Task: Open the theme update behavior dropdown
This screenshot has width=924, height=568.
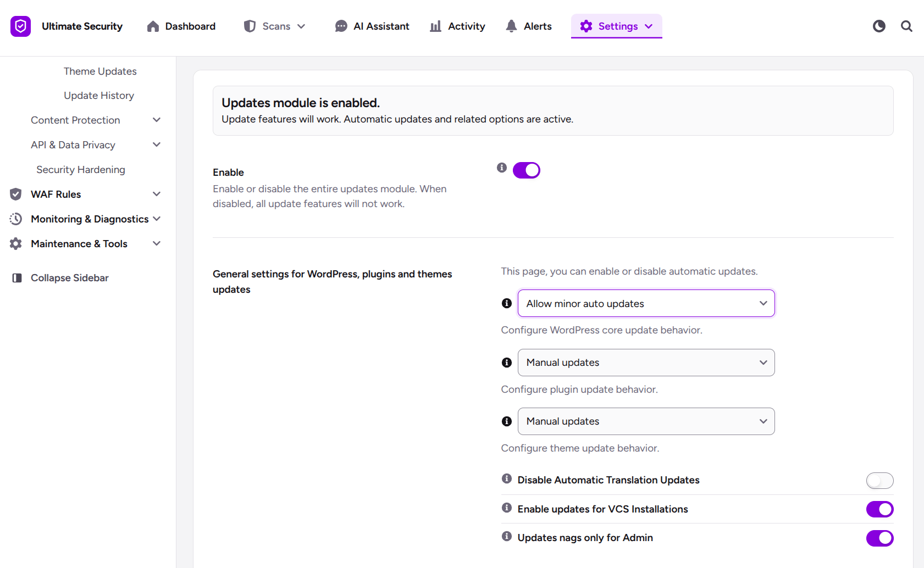Action: click(646, 421)
